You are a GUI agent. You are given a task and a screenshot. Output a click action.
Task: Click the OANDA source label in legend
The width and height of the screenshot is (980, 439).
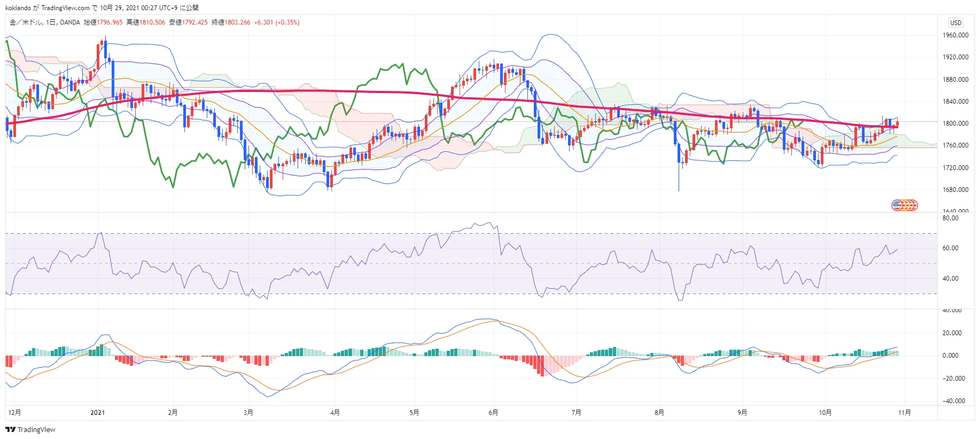pyautogui.click(x=70, y=22)
